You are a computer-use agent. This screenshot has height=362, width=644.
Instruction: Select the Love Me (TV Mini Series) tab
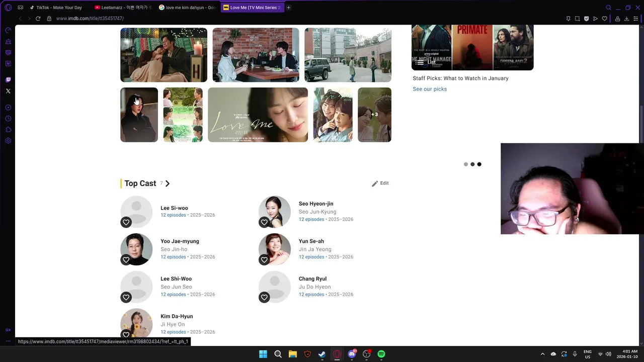(x=252, y=8)
